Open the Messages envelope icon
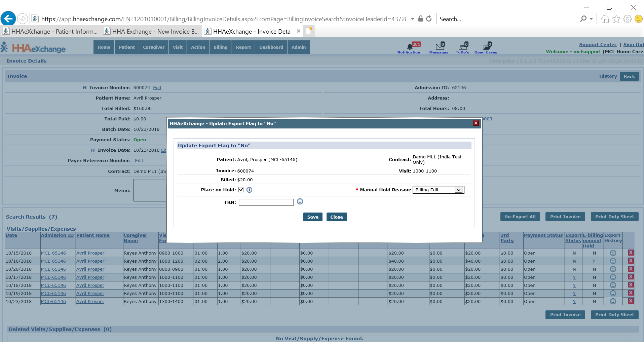This screenshot has height=342, width=644. click(439, 47)
